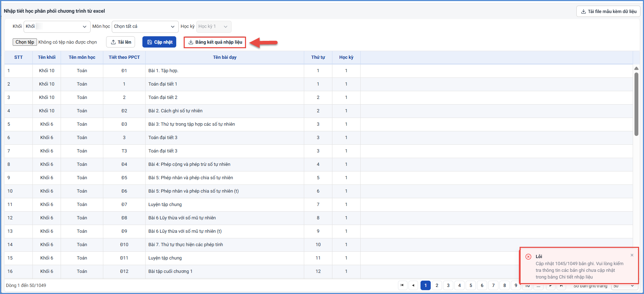Click the Chọn tệp file chooser button
The image size is (644, 294).
[25, 42]
